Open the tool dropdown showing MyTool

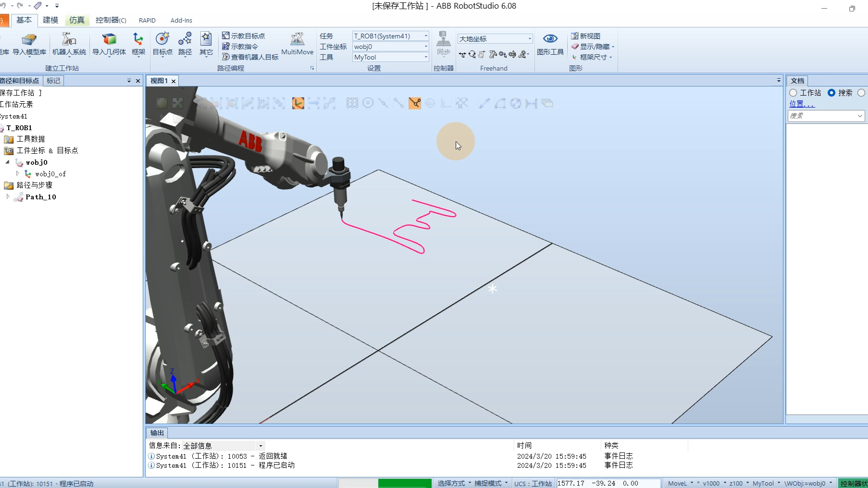pos(391,57)
